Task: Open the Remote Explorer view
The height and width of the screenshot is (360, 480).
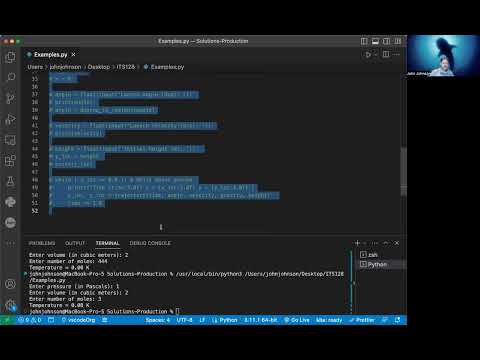Action: [x=10, y=140]
